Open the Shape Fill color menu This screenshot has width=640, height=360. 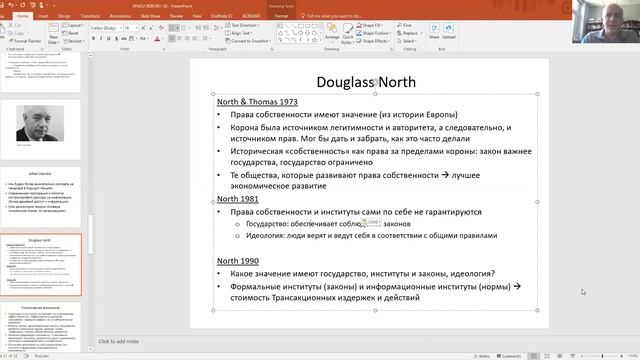(x=370, y=25)
